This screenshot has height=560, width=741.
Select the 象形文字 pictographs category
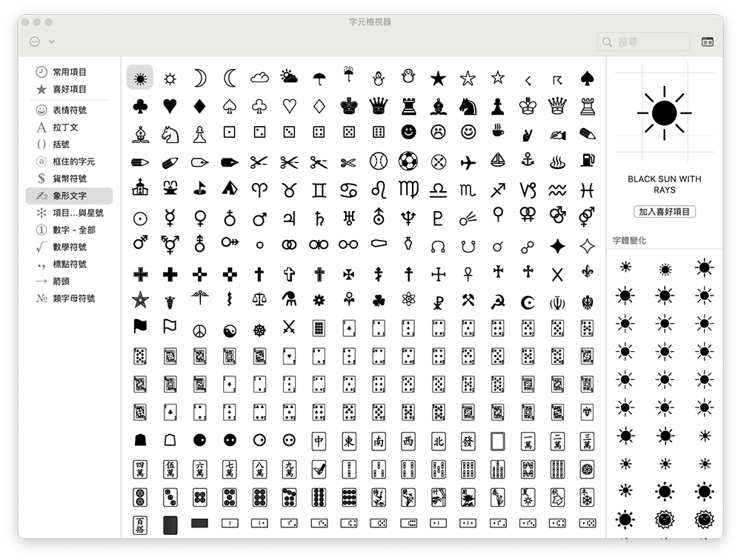point(70,196)
